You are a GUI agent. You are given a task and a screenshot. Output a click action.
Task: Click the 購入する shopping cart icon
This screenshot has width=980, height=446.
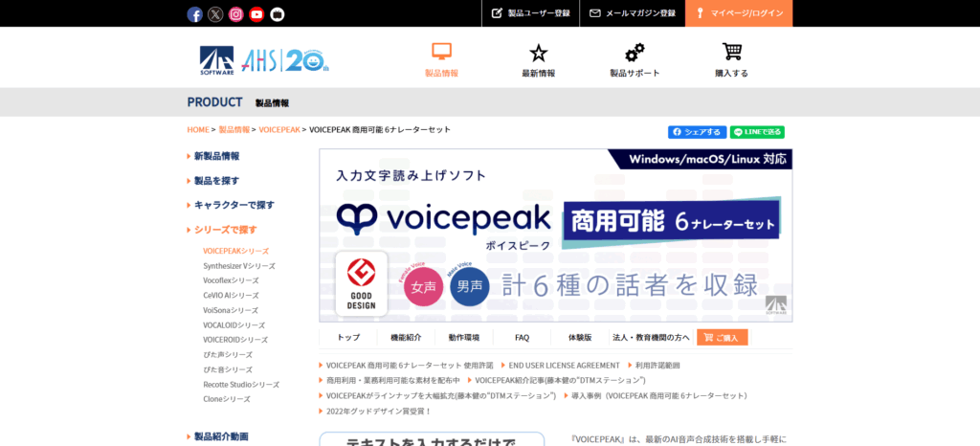click(x=731, y=52)
